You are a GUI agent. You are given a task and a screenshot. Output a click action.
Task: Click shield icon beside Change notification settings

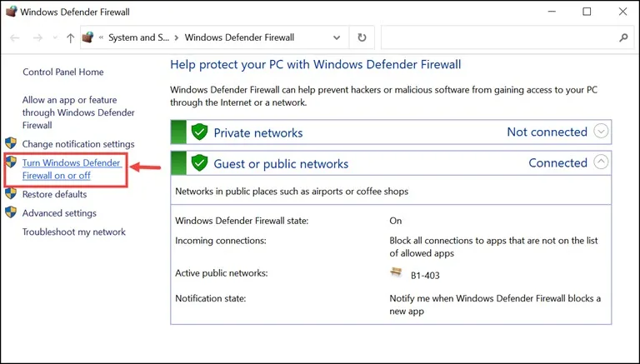pos(11,143)
